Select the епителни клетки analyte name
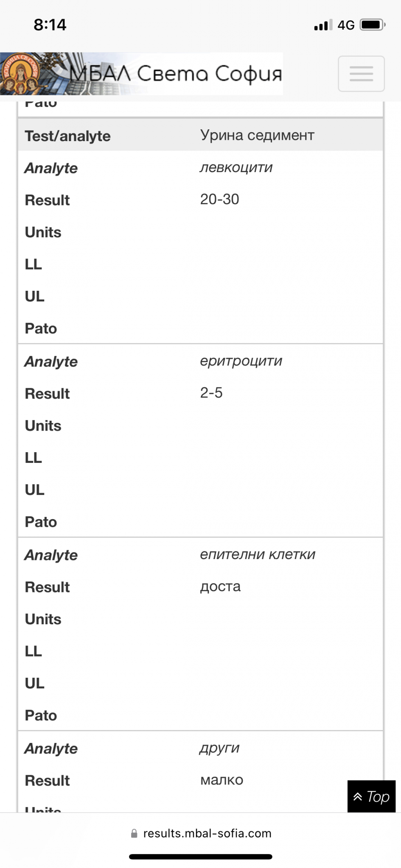 [x=258, y=554]
